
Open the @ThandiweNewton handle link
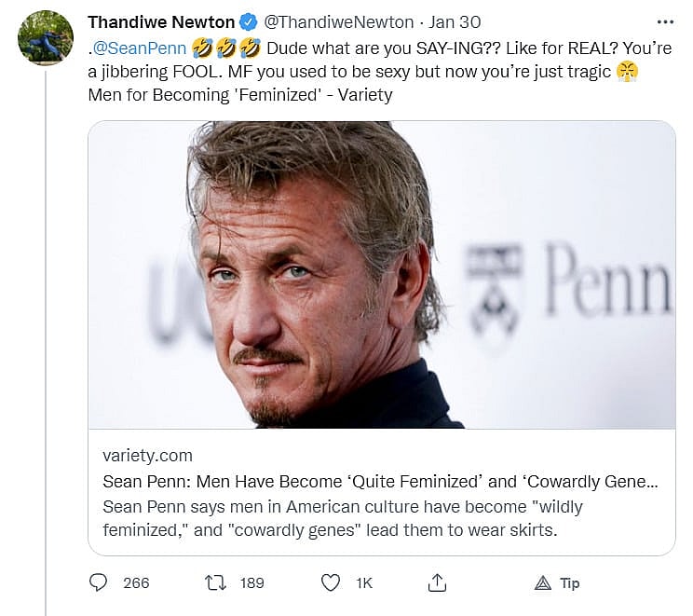pos(335,22)
